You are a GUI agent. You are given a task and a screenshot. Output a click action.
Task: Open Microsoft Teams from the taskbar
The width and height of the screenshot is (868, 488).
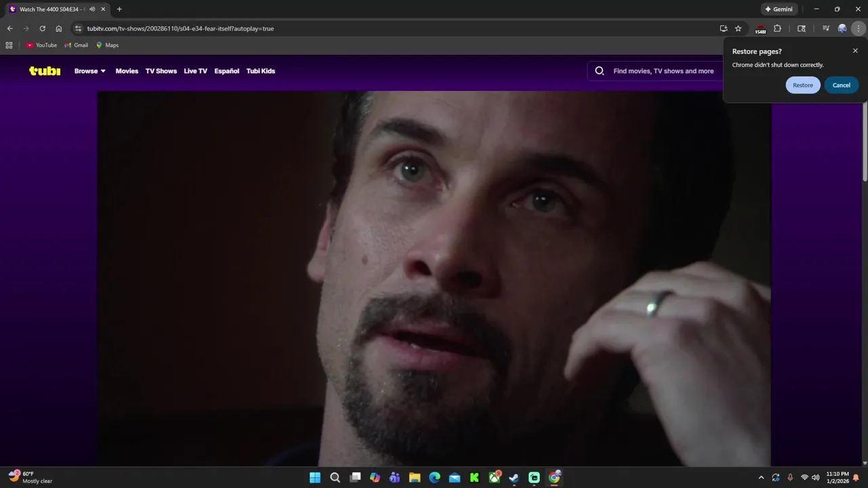pos(395,478)
